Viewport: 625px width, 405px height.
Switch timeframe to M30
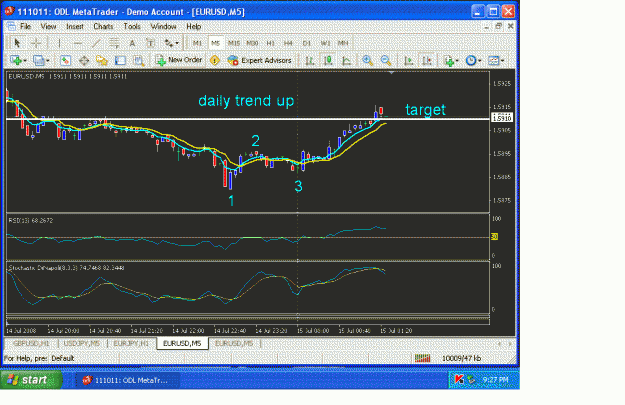(x=252, y=43)
